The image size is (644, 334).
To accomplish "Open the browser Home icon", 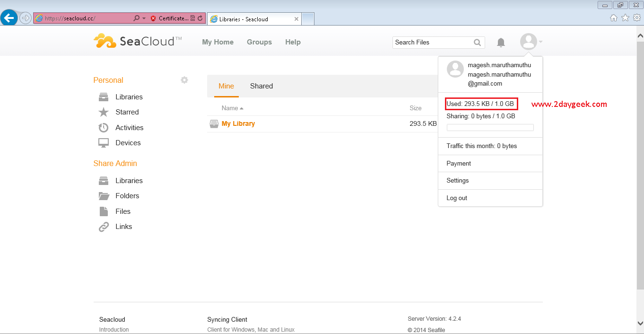I will click(614, 18).
